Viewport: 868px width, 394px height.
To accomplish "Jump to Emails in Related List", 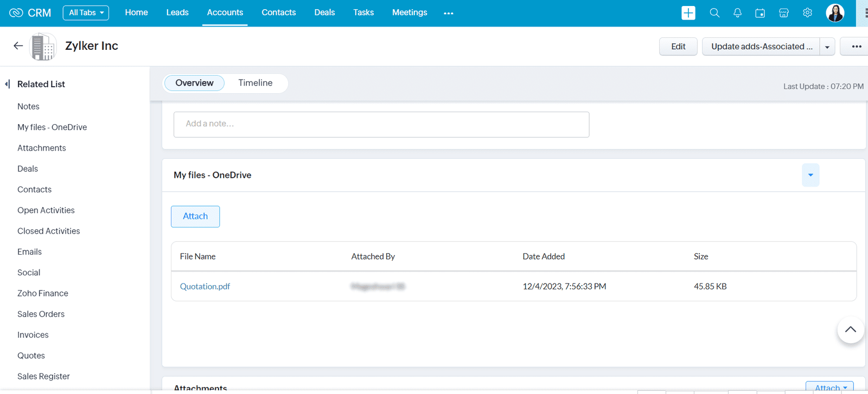I will point(29,252).
